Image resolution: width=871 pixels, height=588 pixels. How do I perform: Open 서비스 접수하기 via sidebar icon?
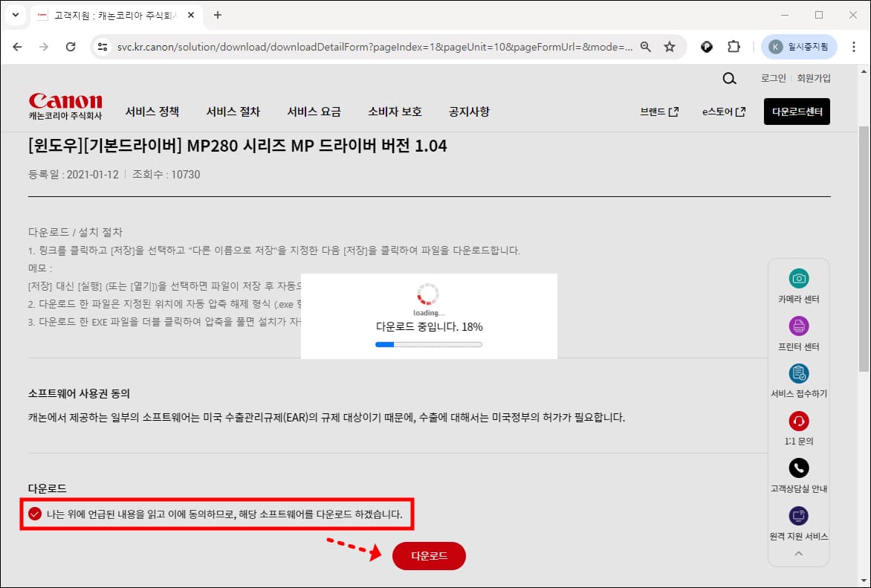click(x=799, y=375)
